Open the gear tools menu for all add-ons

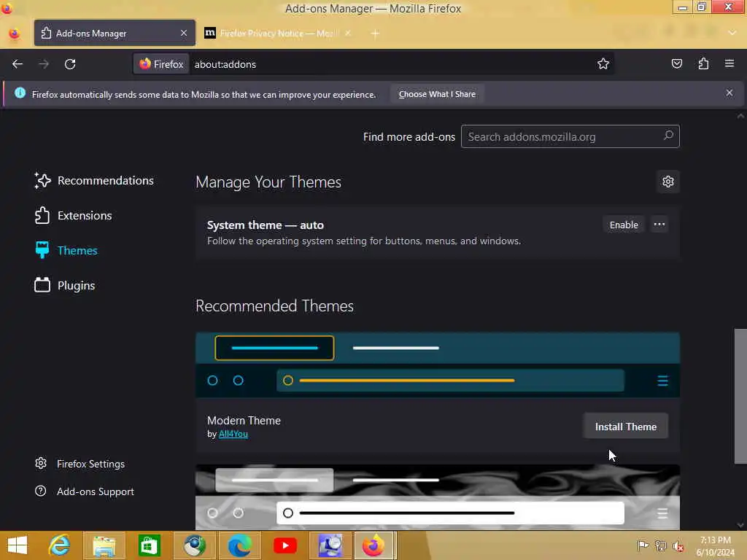tap(668, 182)
